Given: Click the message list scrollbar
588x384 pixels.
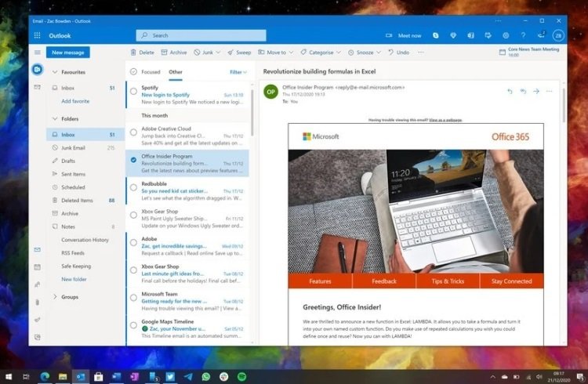Looking at the screenshot, I should pos(252,113).
